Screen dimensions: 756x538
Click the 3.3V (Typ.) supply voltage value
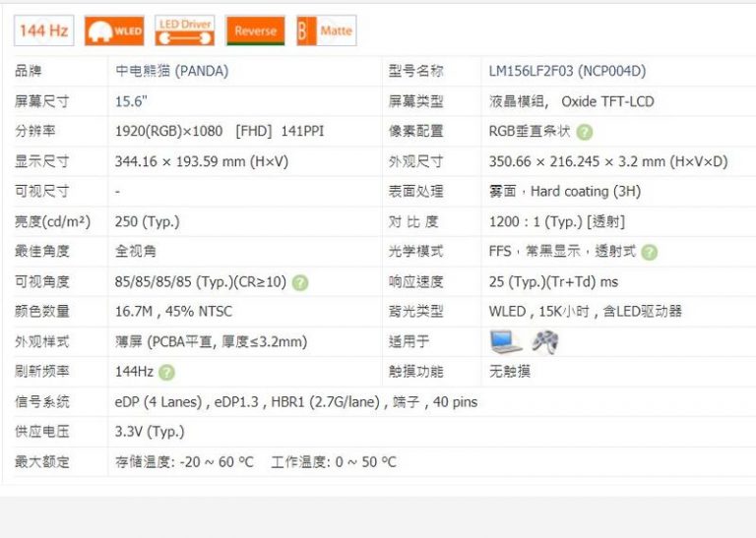tap(150, 432)
